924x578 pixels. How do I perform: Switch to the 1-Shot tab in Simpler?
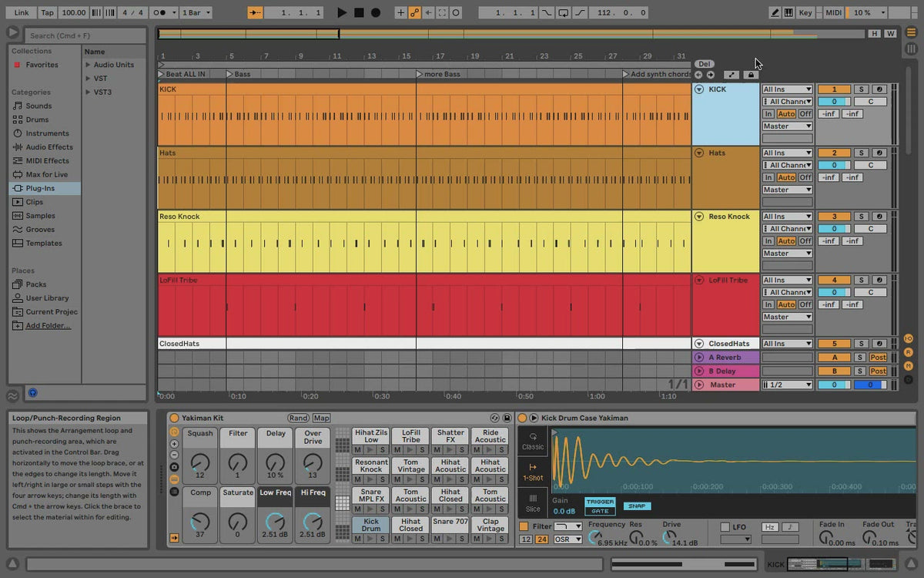[x=533, y=471]
